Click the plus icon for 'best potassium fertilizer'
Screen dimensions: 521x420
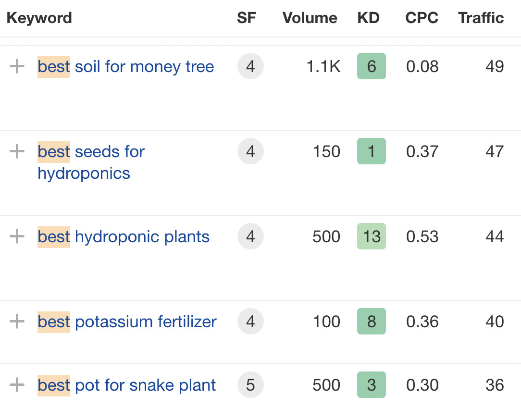pos(17,321)
